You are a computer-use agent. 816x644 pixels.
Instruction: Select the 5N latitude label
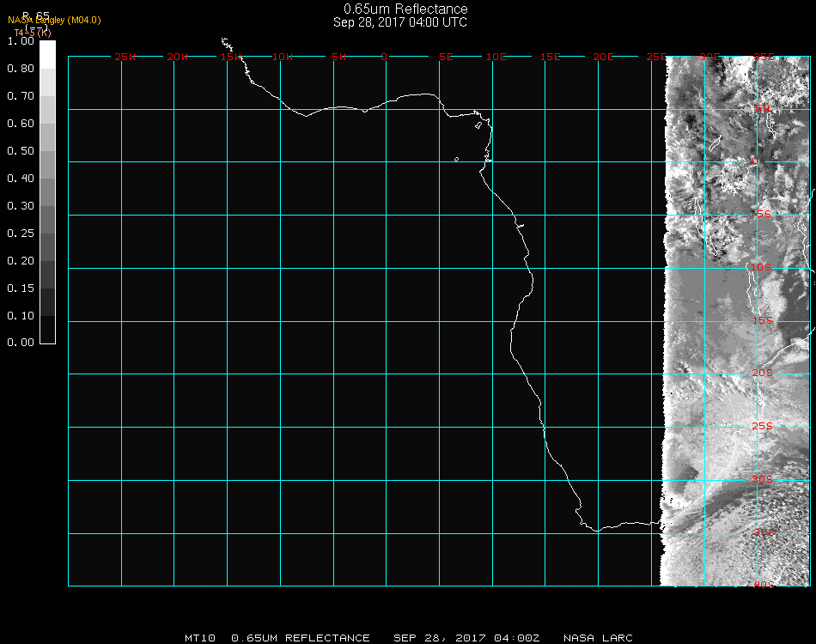click(x=762, y=108)
